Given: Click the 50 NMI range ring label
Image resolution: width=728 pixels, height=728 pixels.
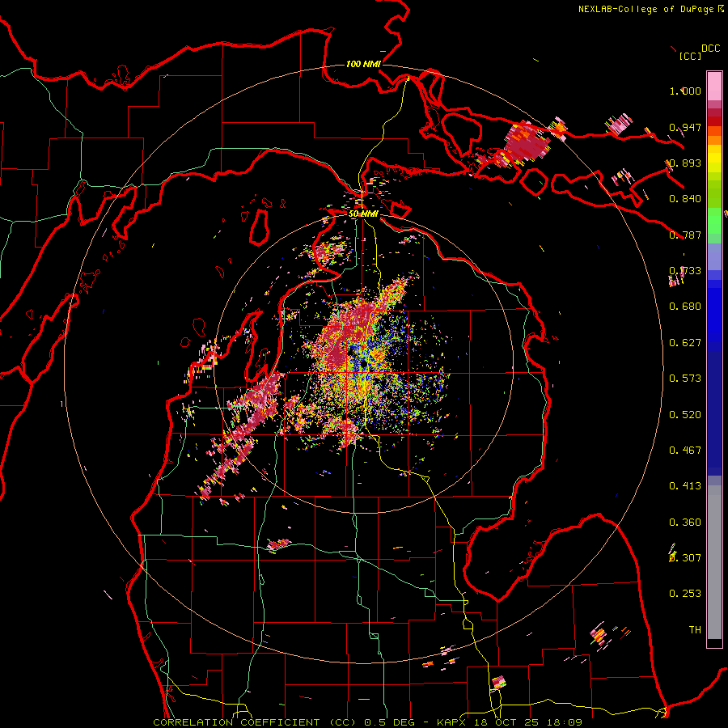Looking at the screenshot, I should pyautogui.click(x=363, y=214).
